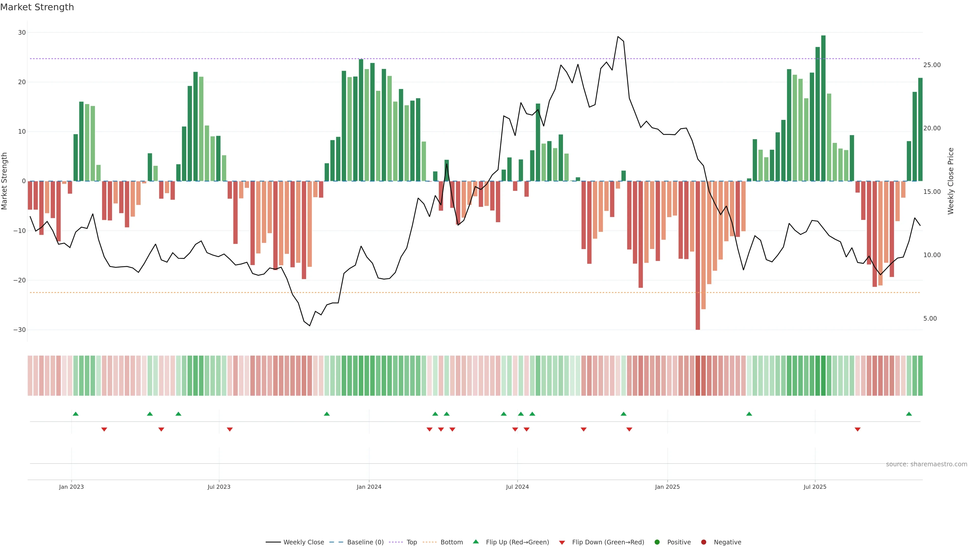
Task: Click the last red flip-down triangle after Jul 2025
Action: click(x=857, y=429)
